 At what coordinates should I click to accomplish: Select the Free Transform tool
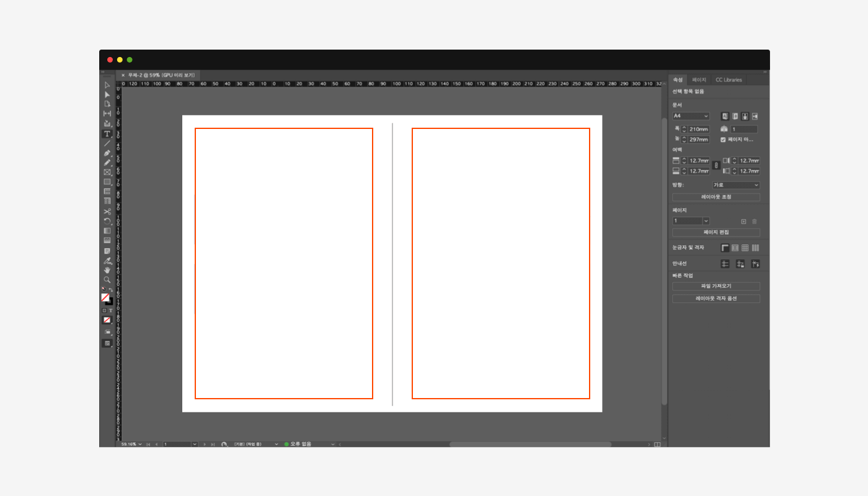(x=107, y=221)
